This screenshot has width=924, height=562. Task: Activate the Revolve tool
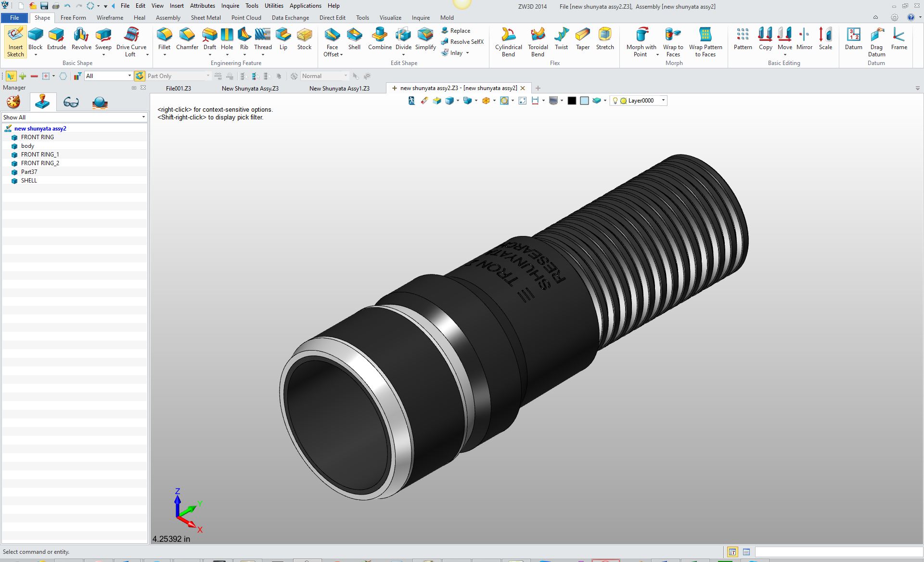pyautogui.click(x=81, y=39)
